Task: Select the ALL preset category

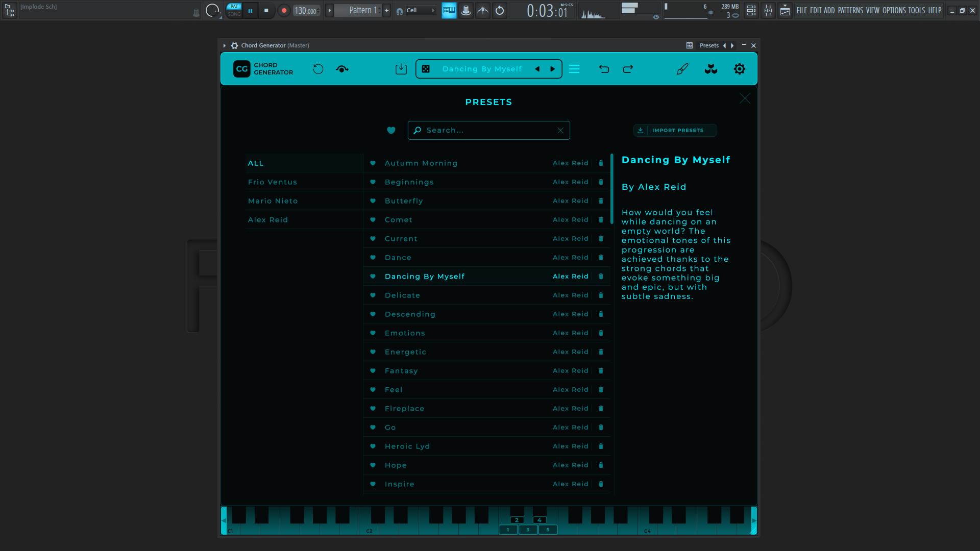Action: [x=304, y=163]
